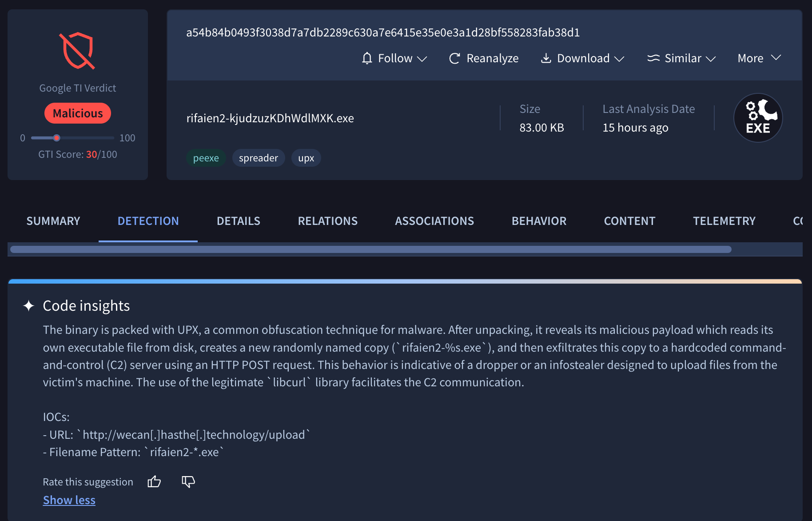The image size is (812, 521).
Task: Rate suggestion with thumbs up
Action: [x=154, y=481]
